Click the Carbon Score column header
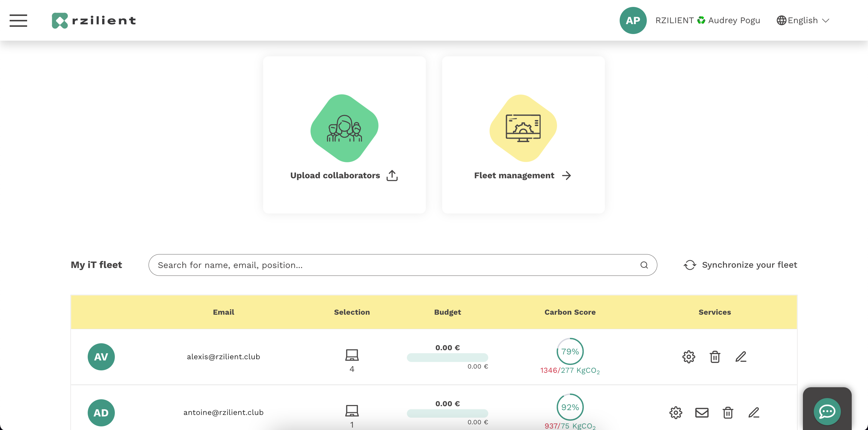This screenshot has width=868, height=430. pyautogui.click(x=570, y=312)
